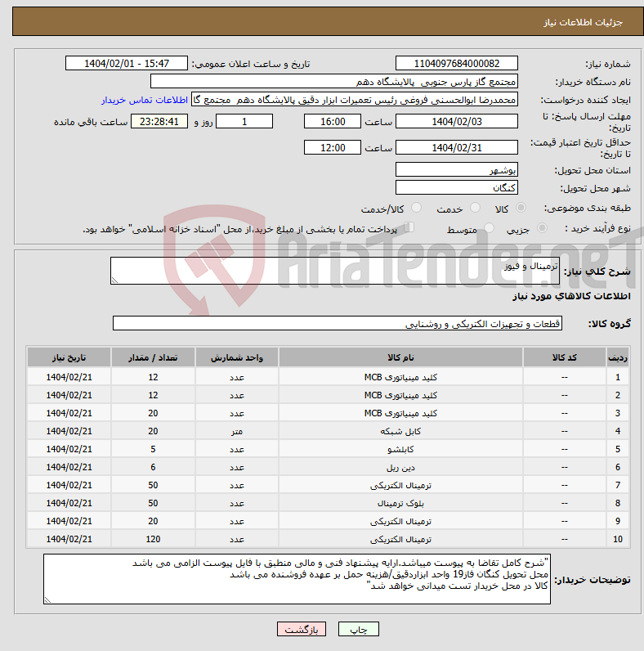This screenshot has width=644, height=651.
Task: Select the کالا/خدمت radio button
Action: (x=416, y=208)
